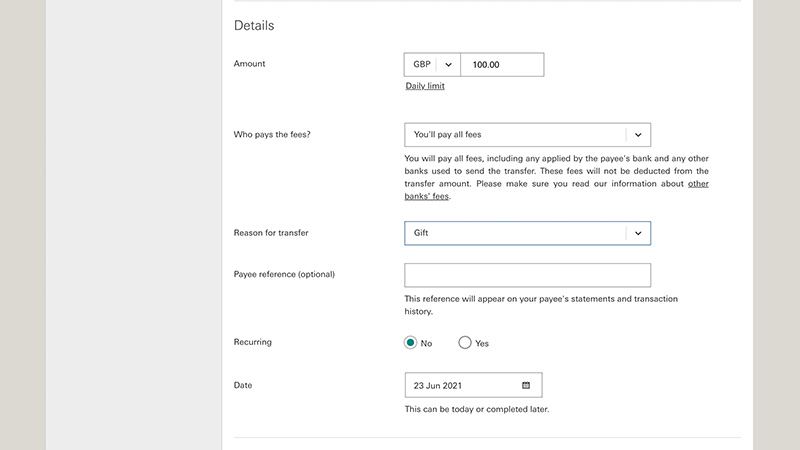Viewport: 800px width, 450px height.
Task: Open the calendar picker icon in Date field
Action: [526, 385]
